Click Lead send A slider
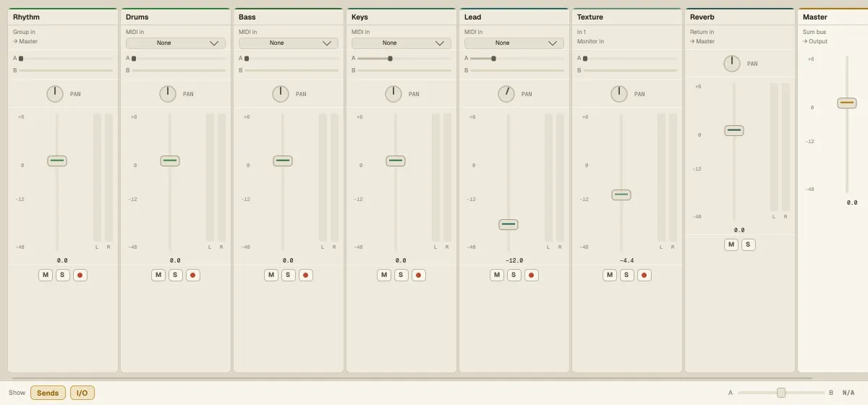 (x=517, y=59)
